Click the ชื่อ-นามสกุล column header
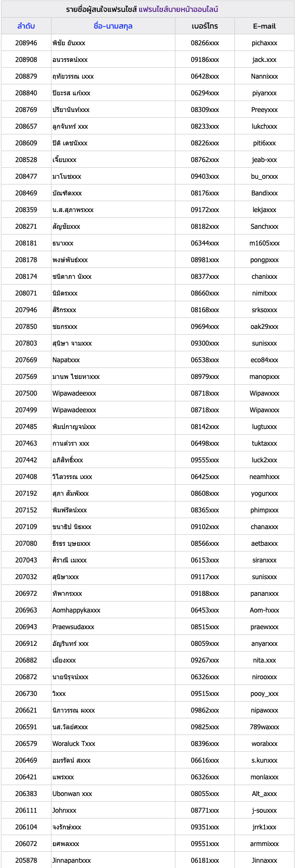The image size is (295, 868). tap(113, 26)
